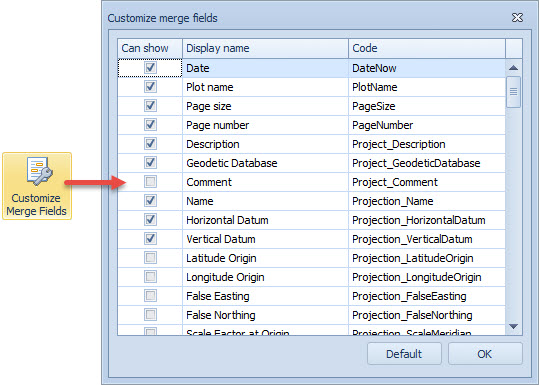Reset fields with the Default button
The image size is (539, 385).
(x=404, y=354)
